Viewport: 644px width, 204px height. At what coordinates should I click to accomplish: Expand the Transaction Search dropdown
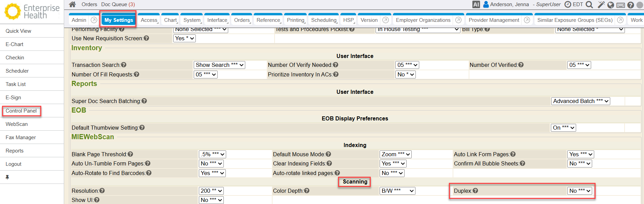[219, 65]
